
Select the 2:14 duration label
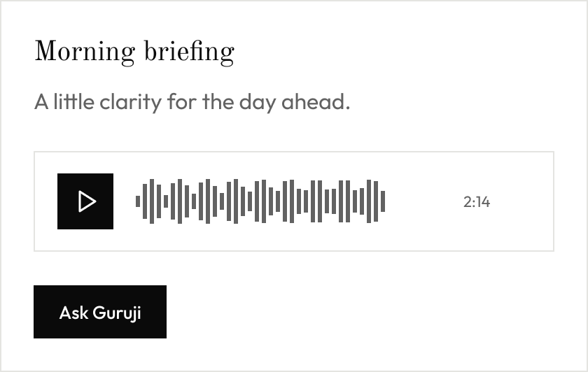(x=477, y=202)
